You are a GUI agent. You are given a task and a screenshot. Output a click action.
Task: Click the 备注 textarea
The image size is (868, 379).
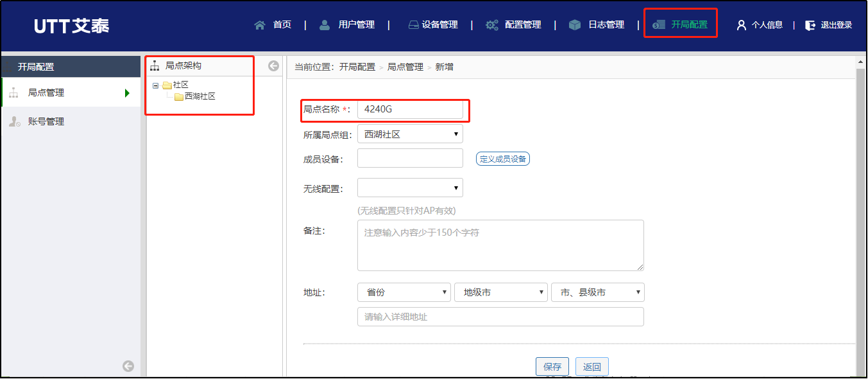500,245
